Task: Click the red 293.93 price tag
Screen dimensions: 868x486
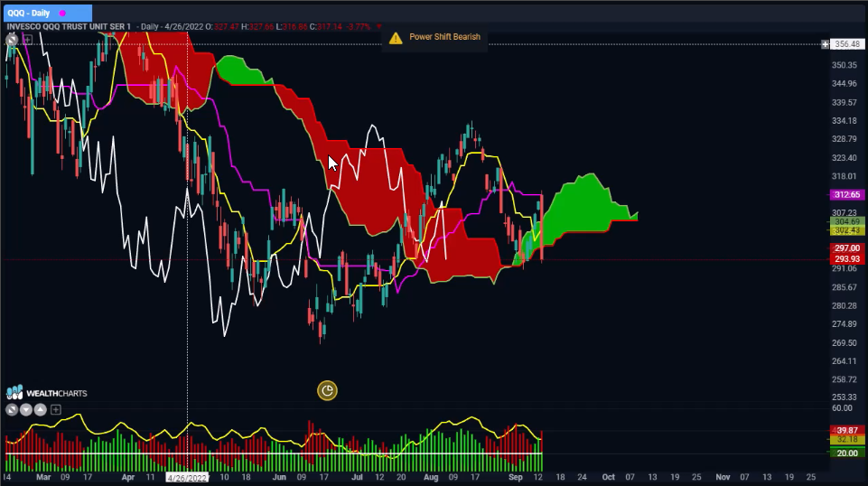Action: pyautogui.click(x=846, y=259)
